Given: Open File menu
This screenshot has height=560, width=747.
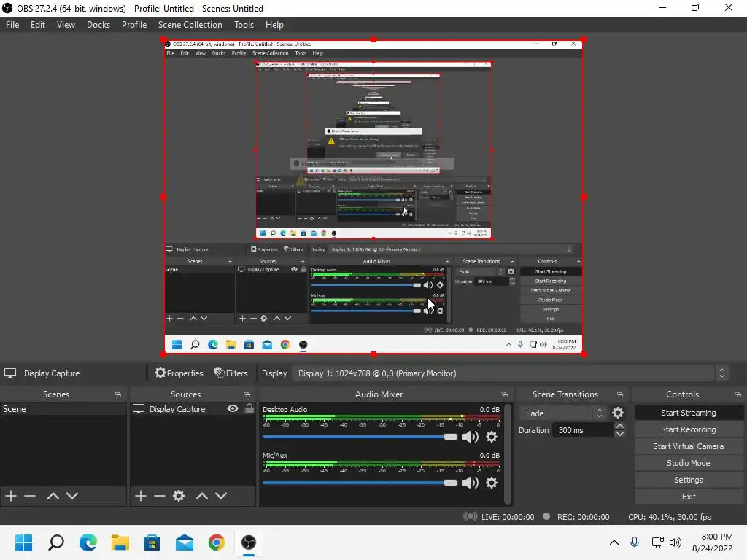Looking at the screenshot, I should (x=12, y=25).
